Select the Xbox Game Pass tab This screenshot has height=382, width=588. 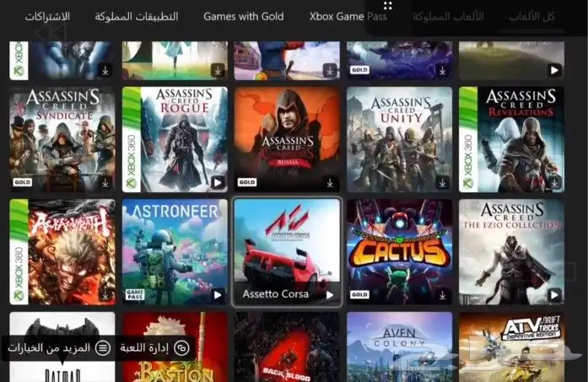point(348,17)
